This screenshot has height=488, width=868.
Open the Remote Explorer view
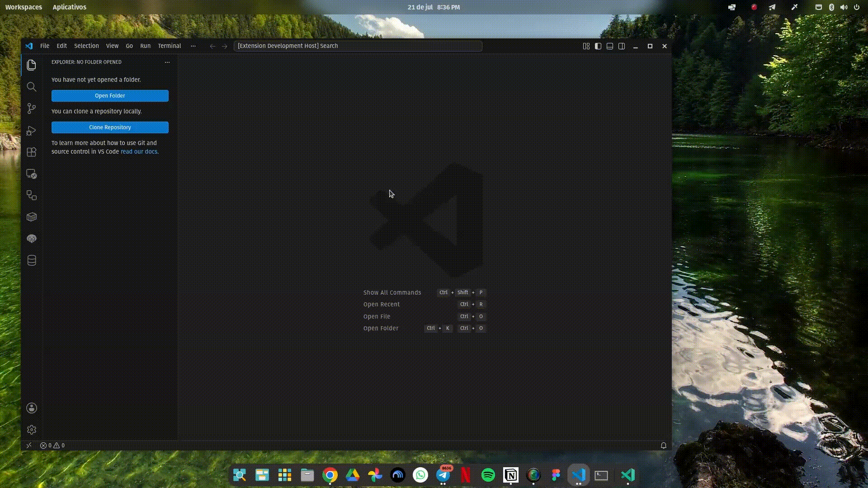coord(31,174)
